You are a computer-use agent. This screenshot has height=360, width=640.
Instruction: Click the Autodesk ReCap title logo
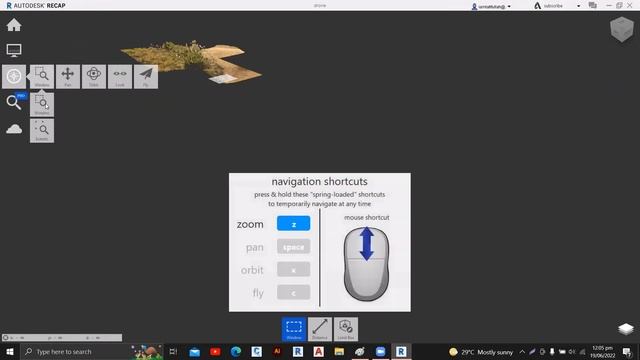(36, 5)
